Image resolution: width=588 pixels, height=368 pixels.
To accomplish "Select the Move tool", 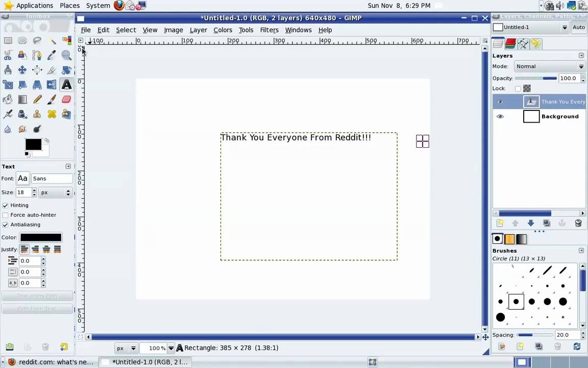I will 22,70.
